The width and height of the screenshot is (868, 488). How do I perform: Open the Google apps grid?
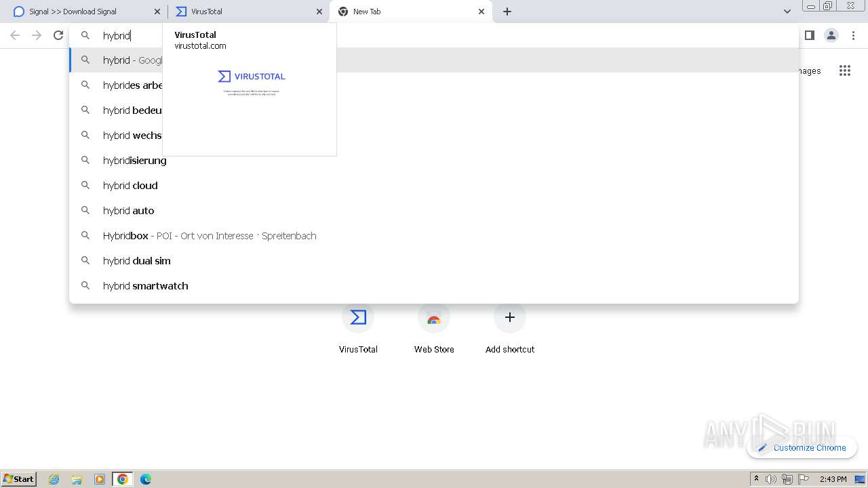(x=844, y=70)
